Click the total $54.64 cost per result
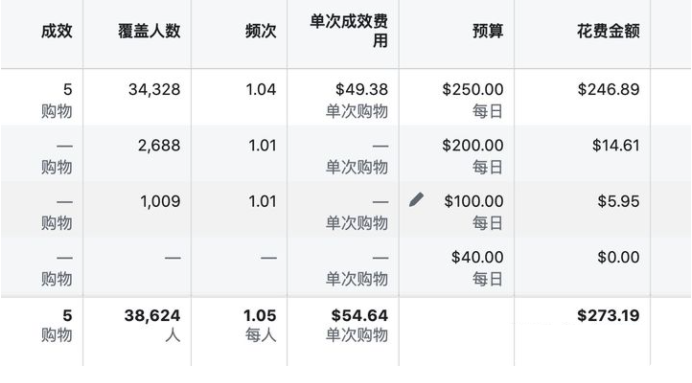The image size is (692, 383). [x=360, y=315]
